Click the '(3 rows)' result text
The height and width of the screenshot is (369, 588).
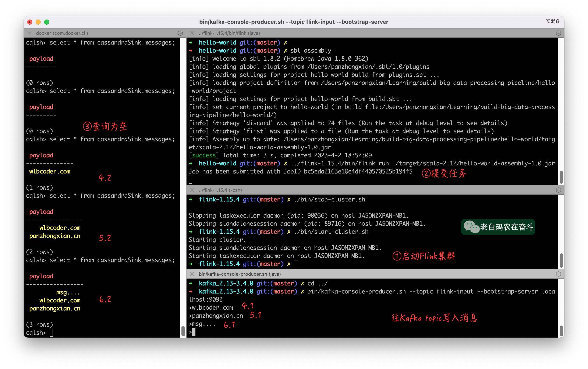(x=39, y=324)
